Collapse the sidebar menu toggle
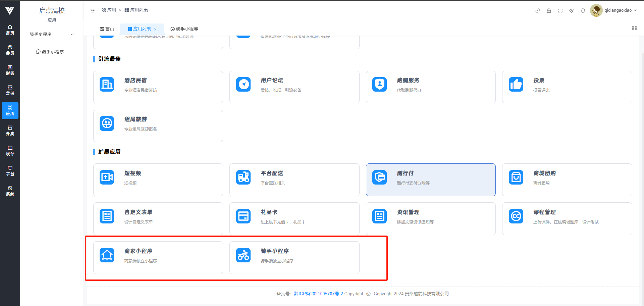Image resolution: width=644 pixels, height=306 pixels. pos(93,10)
